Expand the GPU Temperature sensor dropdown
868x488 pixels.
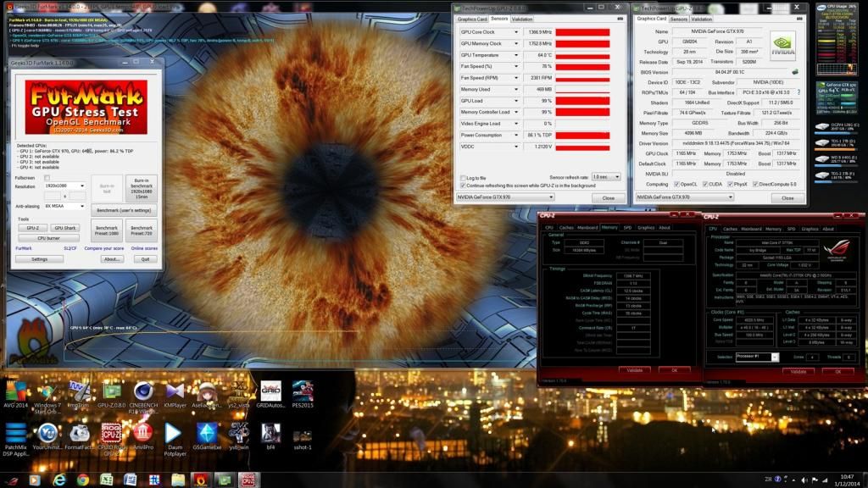(x=516, y=55)
